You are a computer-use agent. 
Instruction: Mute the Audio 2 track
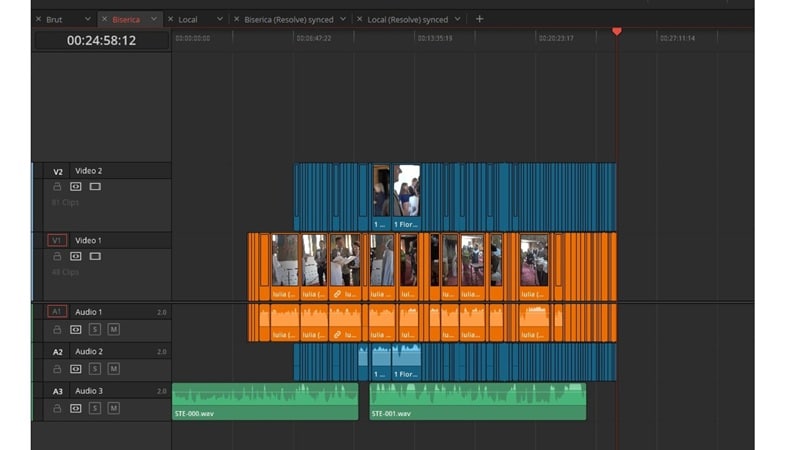(114, 369)
